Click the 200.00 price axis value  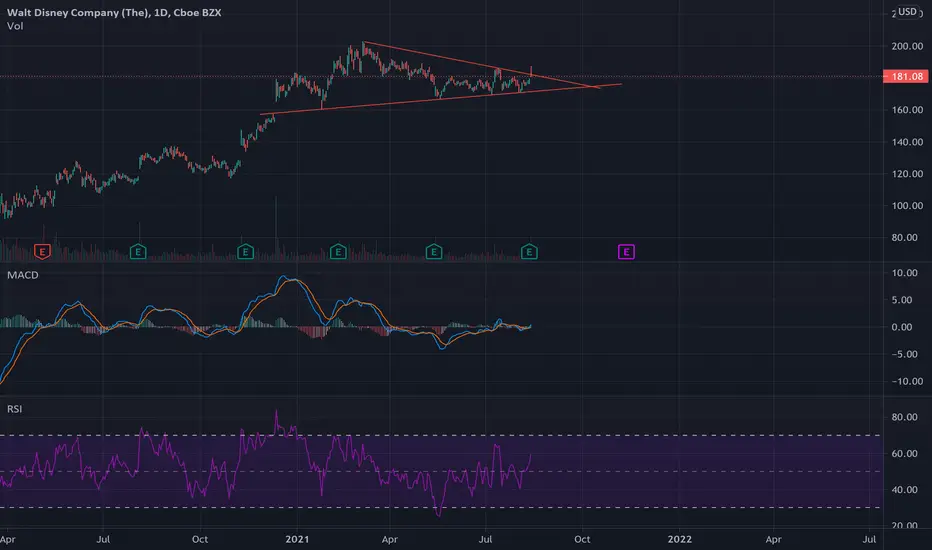[x=907, y=46]
